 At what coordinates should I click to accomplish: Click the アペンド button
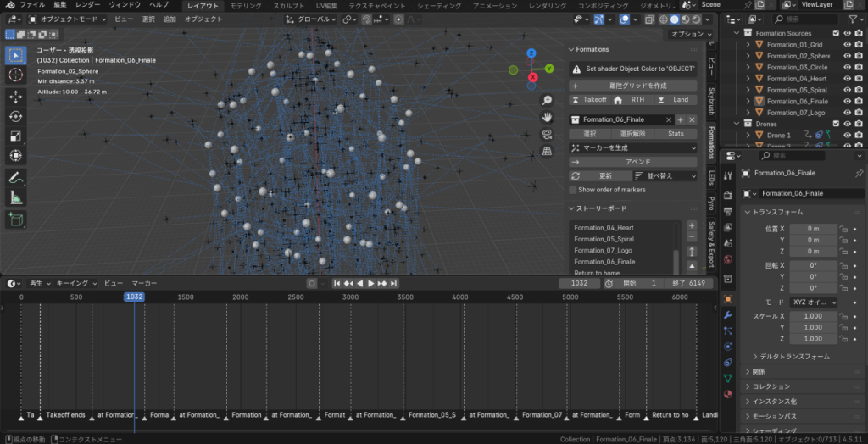click(632, 162)
